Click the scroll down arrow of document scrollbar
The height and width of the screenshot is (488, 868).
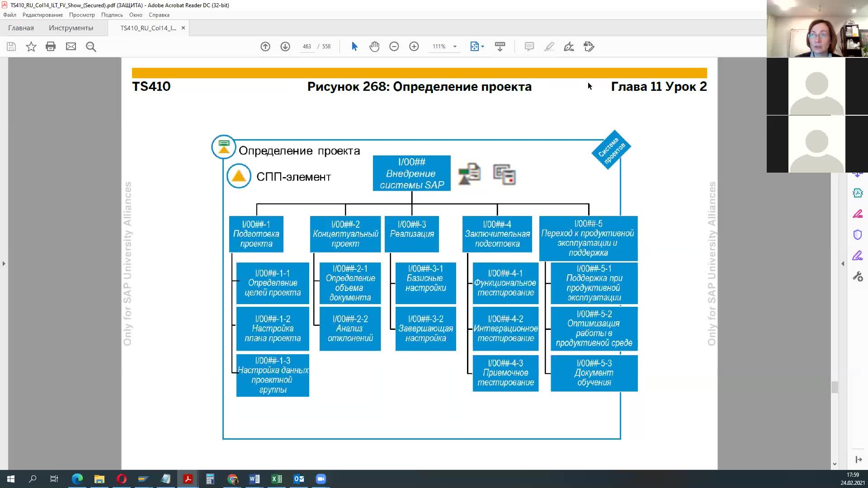[835, 464]
